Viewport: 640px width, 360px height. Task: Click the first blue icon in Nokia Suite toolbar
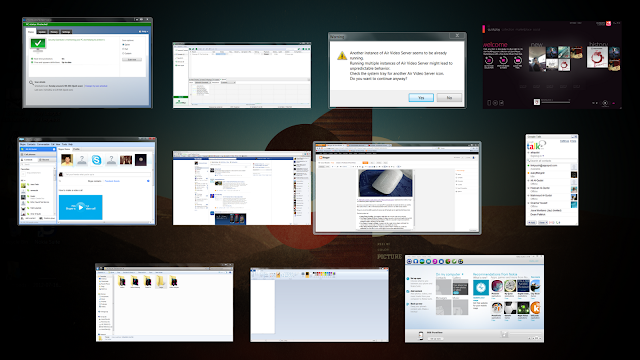click(x=409, y=262)
